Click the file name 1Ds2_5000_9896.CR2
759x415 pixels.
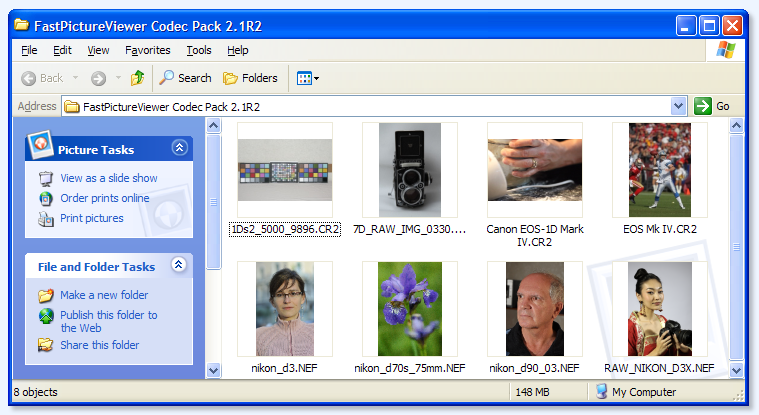[285, 229]
